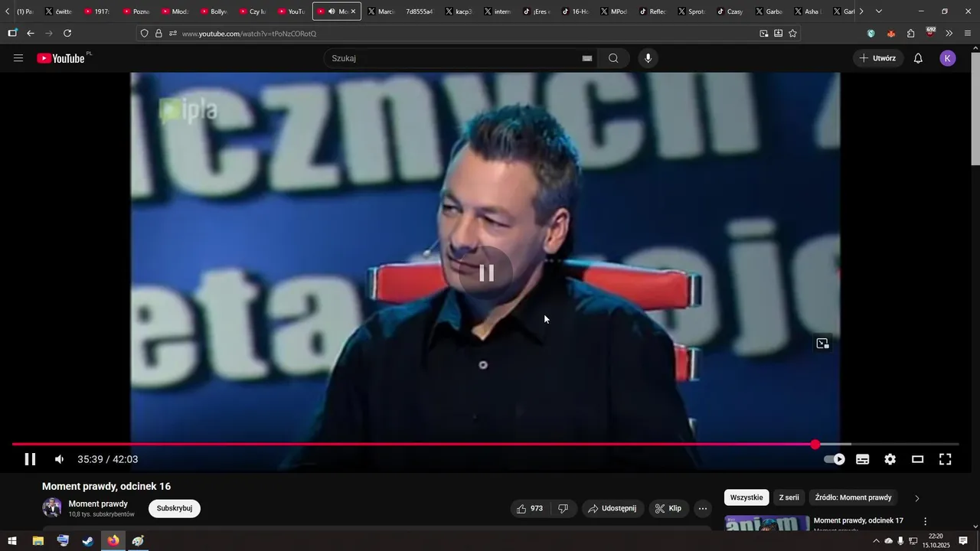Show overflow toolbar chevron items

pos(949,34)
